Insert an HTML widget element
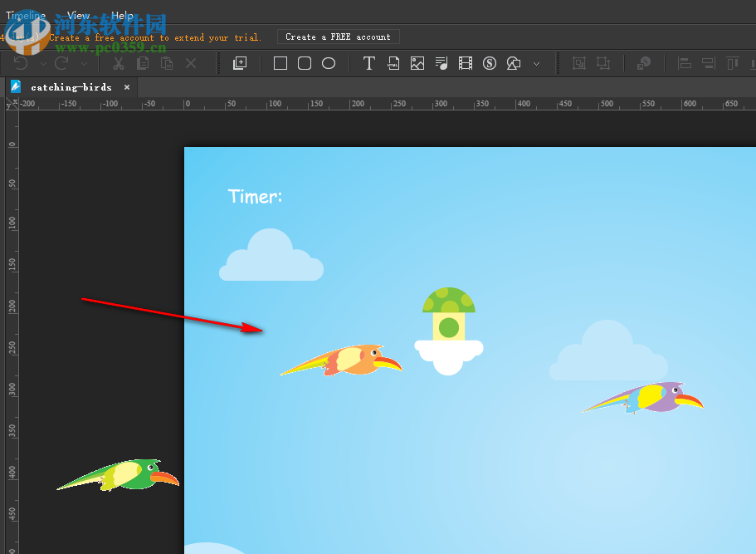 [x=393, y=62]
